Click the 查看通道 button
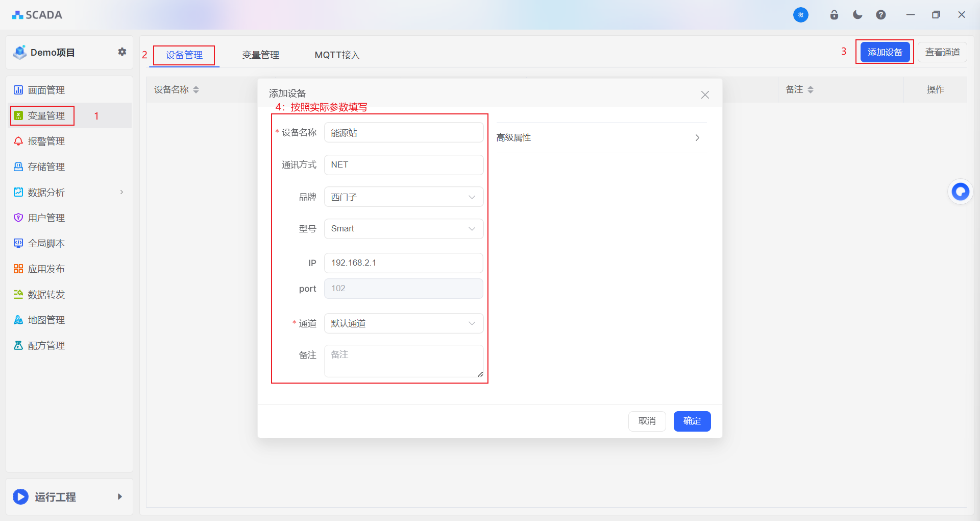980x521 pixels. [x=942, y=52]
